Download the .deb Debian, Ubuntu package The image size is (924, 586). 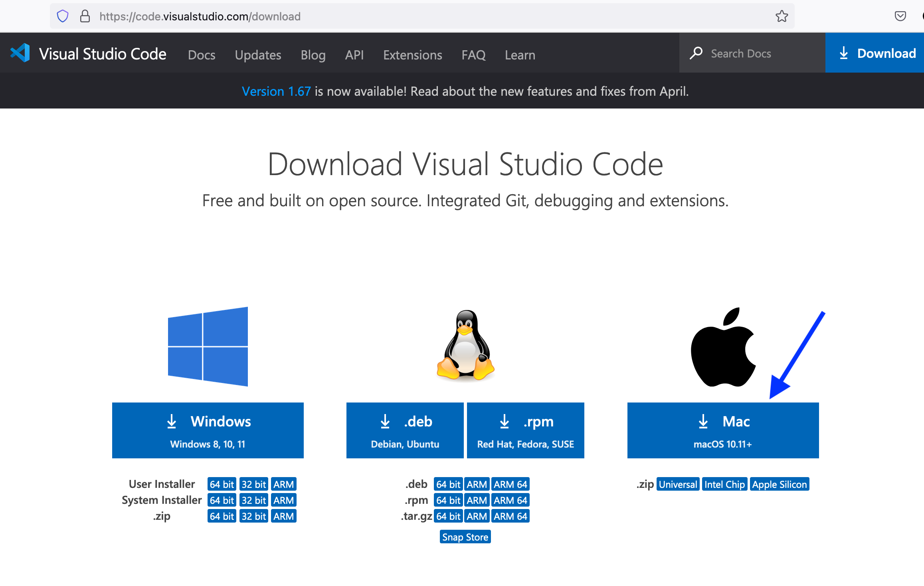point(405,430)
